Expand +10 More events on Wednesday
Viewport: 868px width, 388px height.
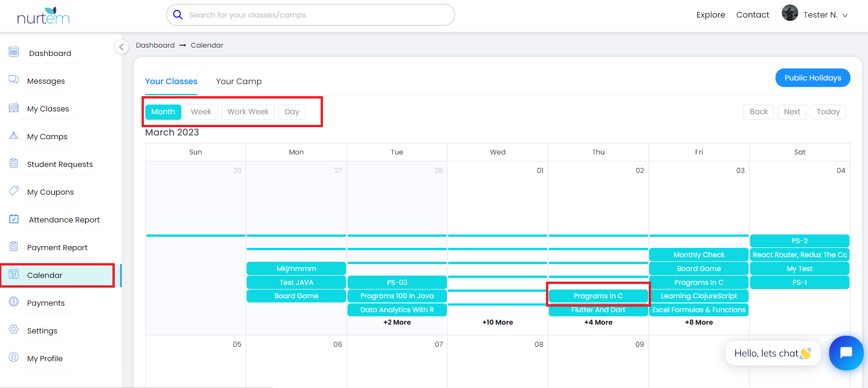(497, 322)
